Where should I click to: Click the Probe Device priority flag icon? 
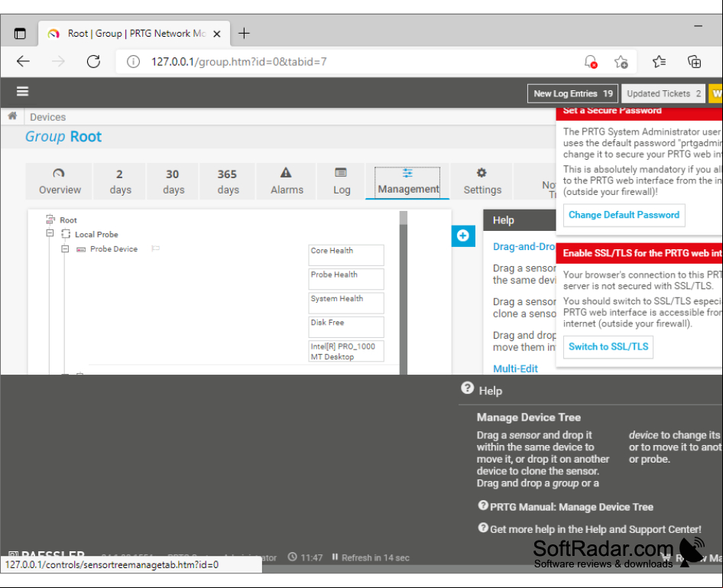click(156, 249)
